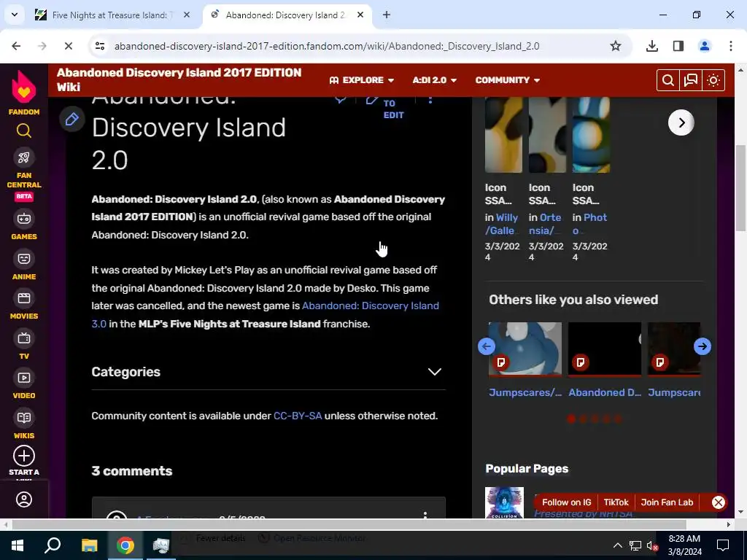Open Fan Central rocket icon
Screen dimensions: 747x560
24,157
